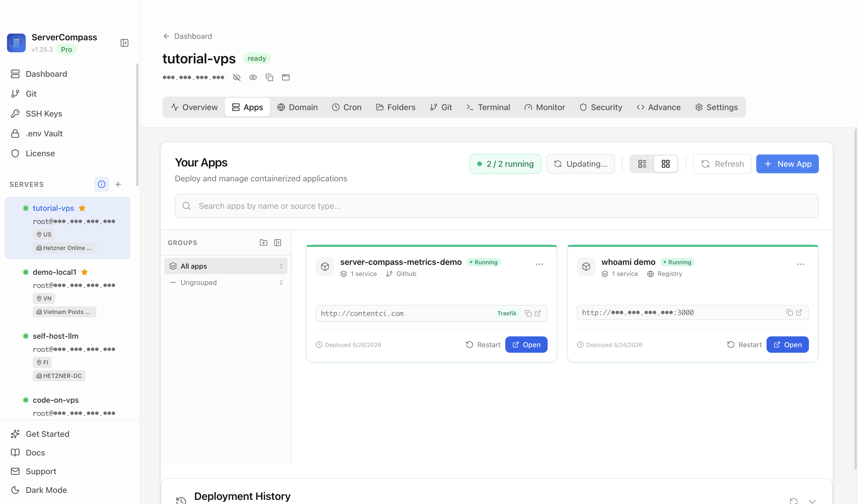The image size is (858, 504).
Task: Reveal server IP with eye icon
Action: coord(253,77)
